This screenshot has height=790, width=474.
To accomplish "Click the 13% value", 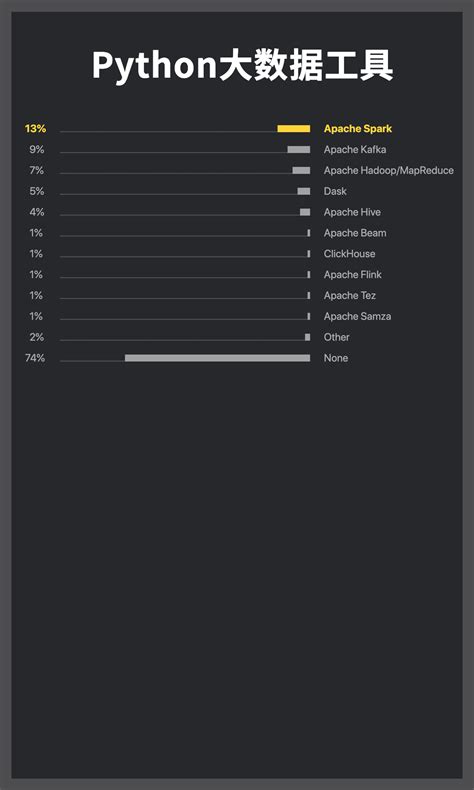I will click(35, 129).
